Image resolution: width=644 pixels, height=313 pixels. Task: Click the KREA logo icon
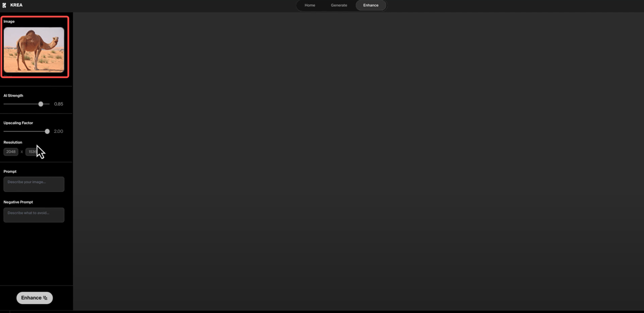(x=4, y=5)
